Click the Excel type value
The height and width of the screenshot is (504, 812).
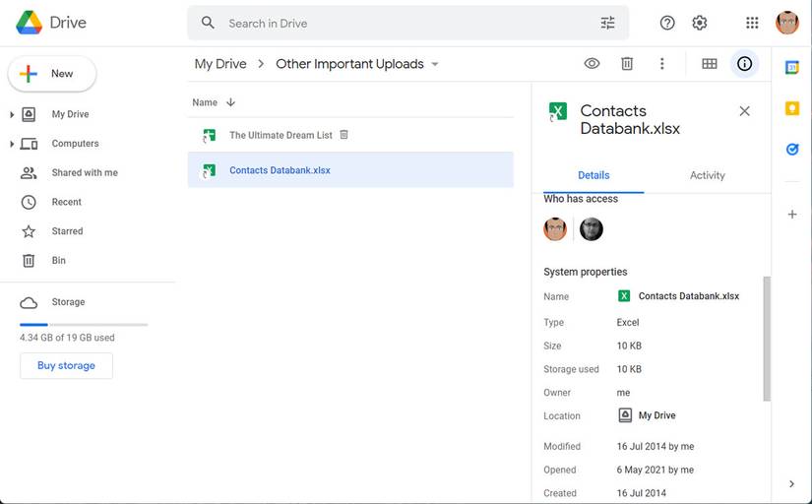click(x=628, y=322)
